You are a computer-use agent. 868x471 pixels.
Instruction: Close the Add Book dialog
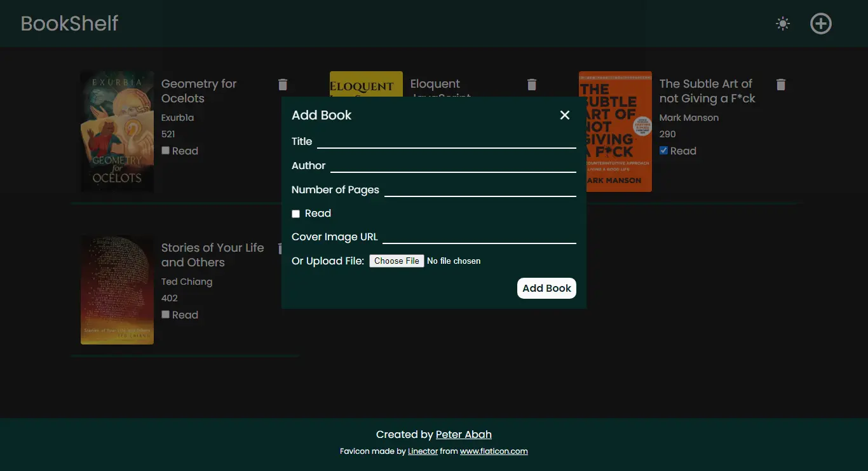[x=565, y=115]
